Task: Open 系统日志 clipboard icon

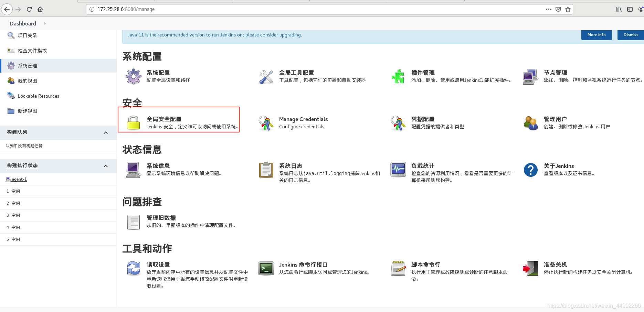Action: pyautogui.click(x=266, y=170)
